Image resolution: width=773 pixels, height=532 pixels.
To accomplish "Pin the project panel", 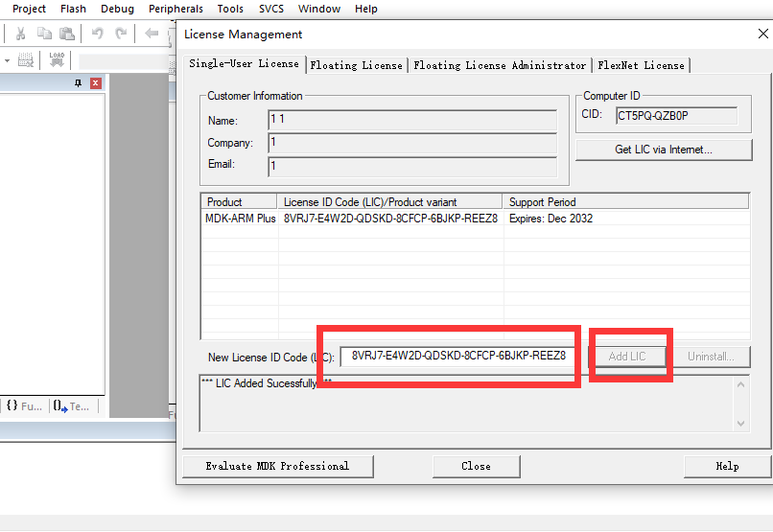I will tap(78, 83).
